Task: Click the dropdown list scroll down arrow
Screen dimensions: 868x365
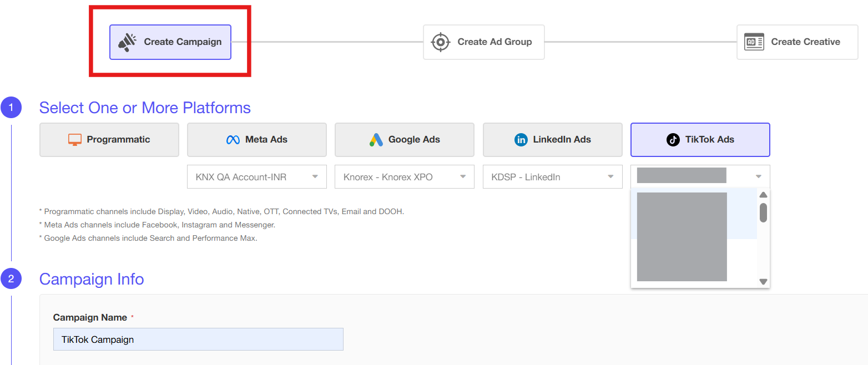Action: pyautogui.click(x=763, y=282)
